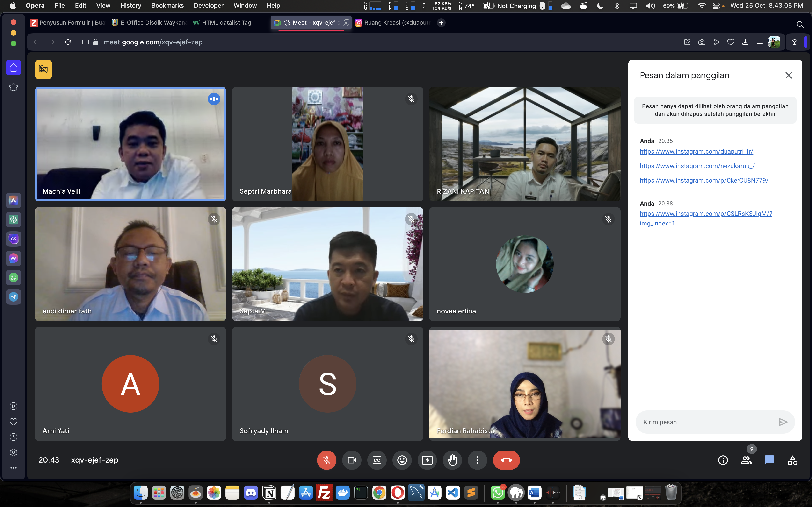The height and width of the screenshot is (507, 812).
Task: Open the CkerCU8N779 Instagram post link
Action: [704, 180]
